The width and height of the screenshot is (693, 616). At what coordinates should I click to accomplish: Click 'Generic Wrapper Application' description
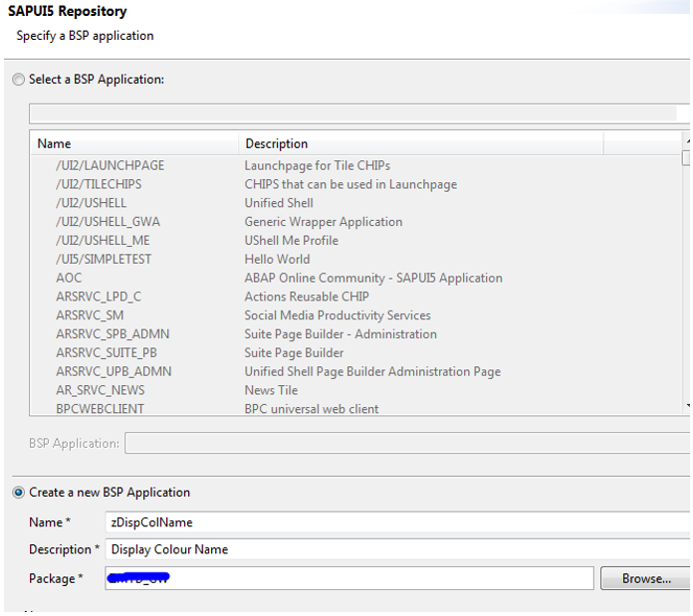(324, 222)
